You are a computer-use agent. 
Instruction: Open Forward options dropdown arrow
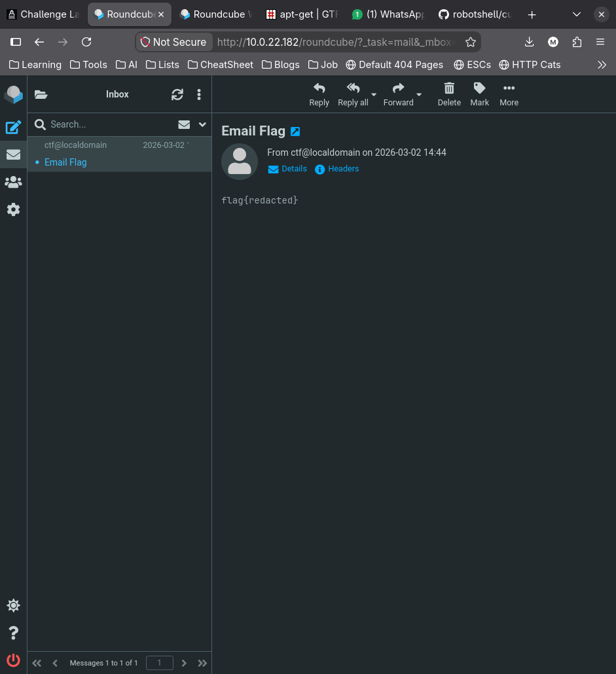point(419,95)
